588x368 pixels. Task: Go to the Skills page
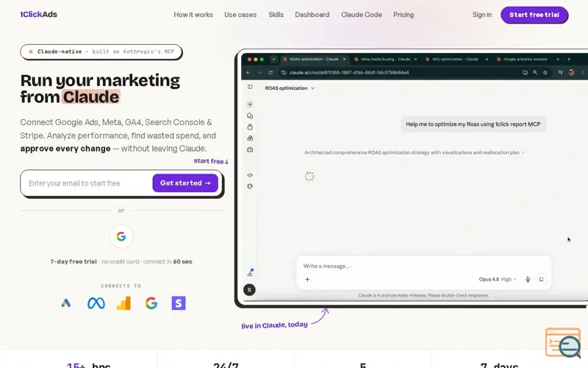[x=276, y=15]
